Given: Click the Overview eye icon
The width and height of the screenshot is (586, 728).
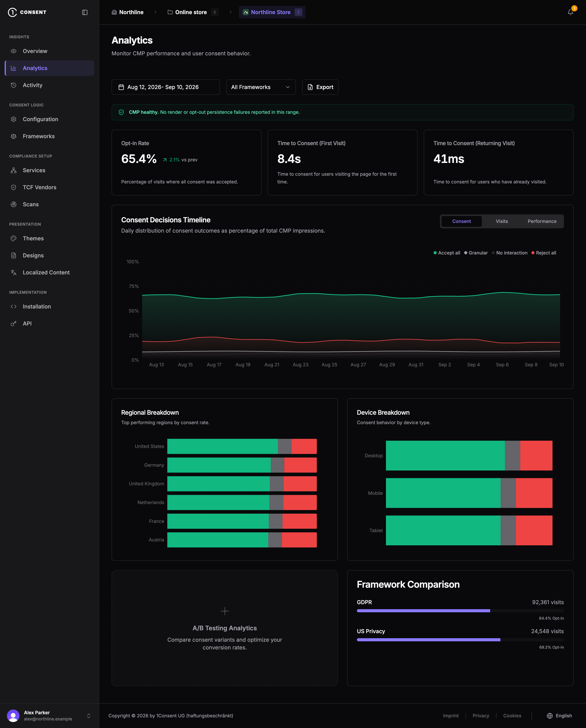Looking at the screenshot, I should 14,51.
